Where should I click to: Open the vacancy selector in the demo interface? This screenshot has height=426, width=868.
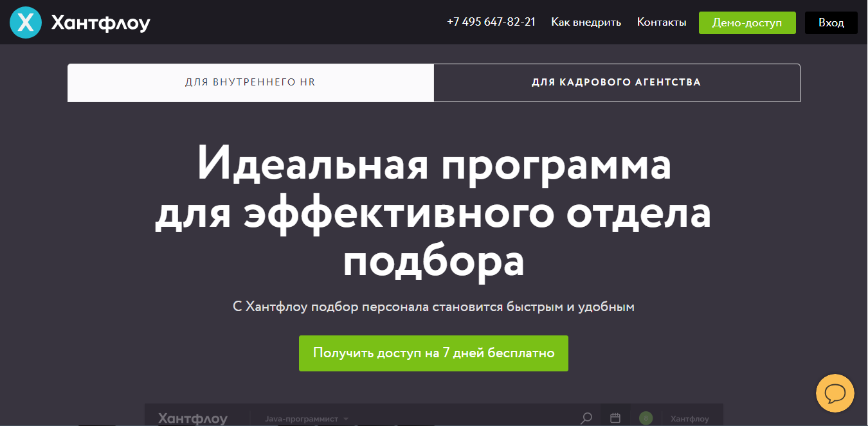pos(302,418)
